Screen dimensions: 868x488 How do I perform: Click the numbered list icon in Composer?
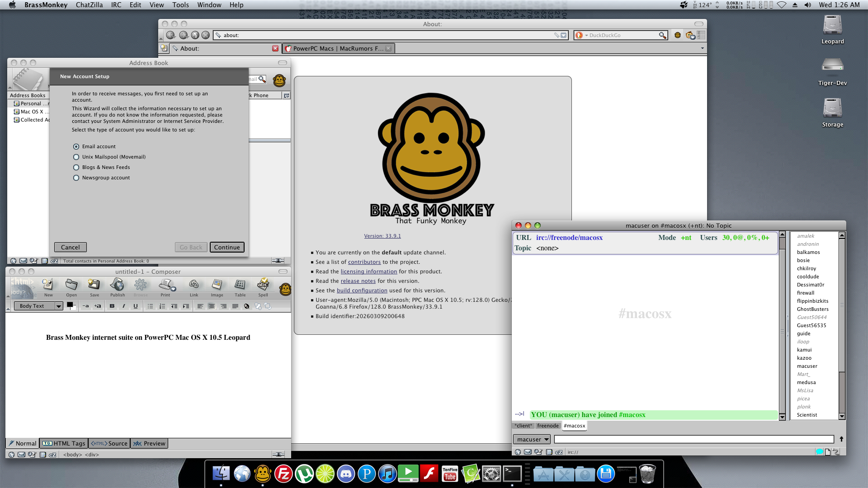[x=162, y=306]
